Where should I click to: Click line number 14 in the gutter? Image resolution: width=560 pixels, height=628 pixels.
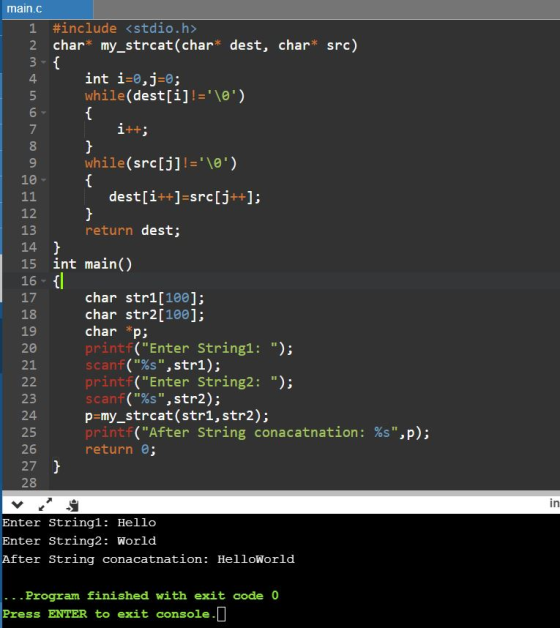click(29, 247)
